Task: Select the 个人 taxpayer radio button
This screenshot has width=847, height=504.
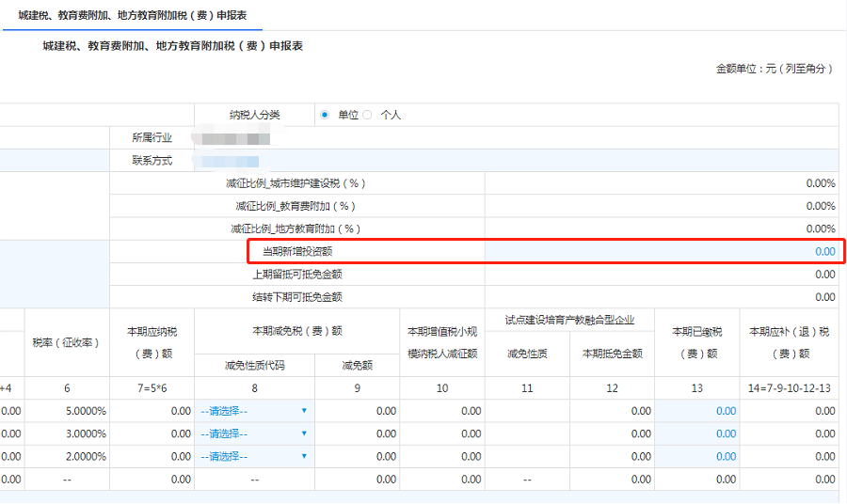Action: (368, 115)
